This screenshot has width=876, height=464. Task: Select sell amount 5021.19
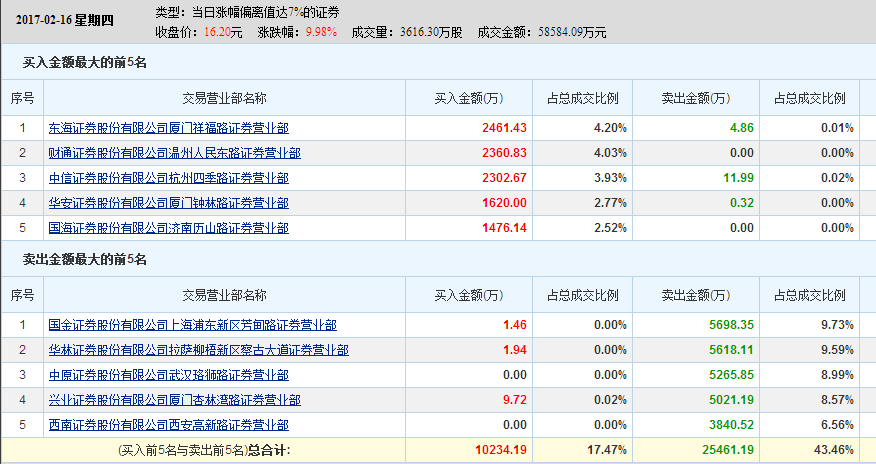(732, 400)
